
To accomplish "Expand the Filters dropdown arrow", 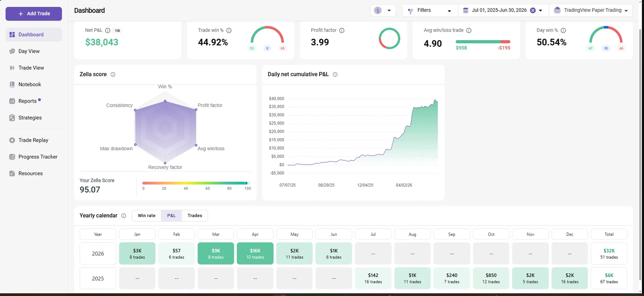I will coord(449,11).
